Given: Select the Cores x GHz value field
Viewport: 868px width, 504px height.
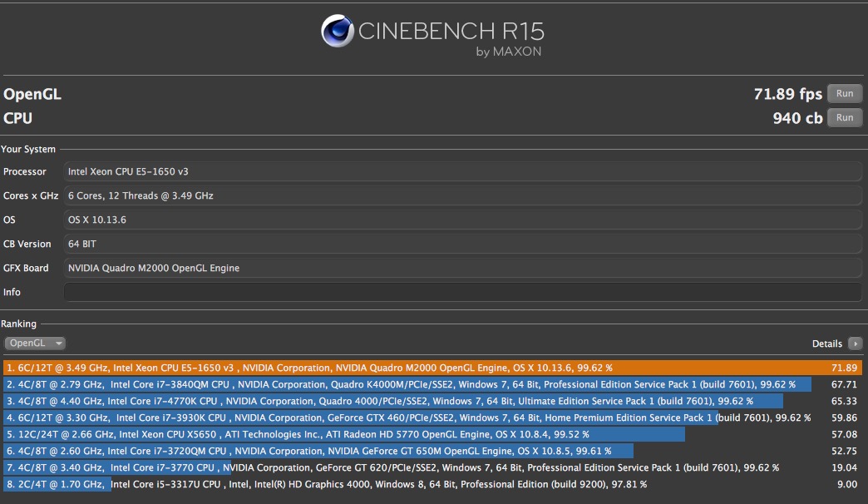Looking at the screenshot, I should [462, 195].
